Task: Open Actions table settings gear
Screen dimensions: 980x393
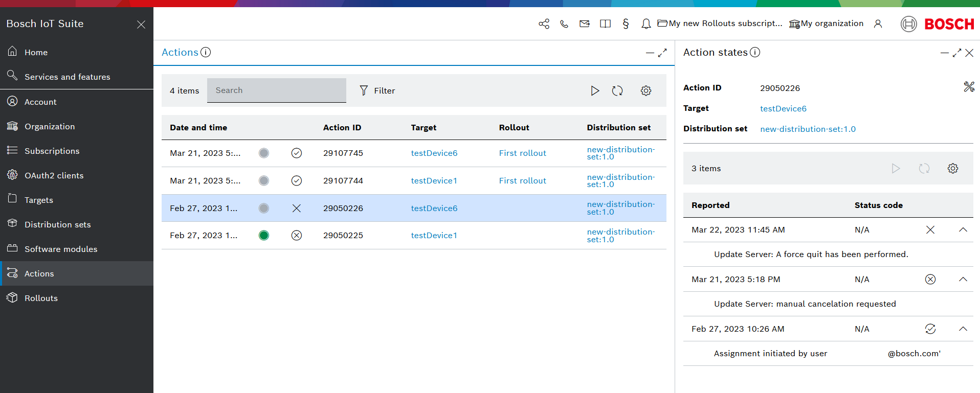Action: click(646, 91)
